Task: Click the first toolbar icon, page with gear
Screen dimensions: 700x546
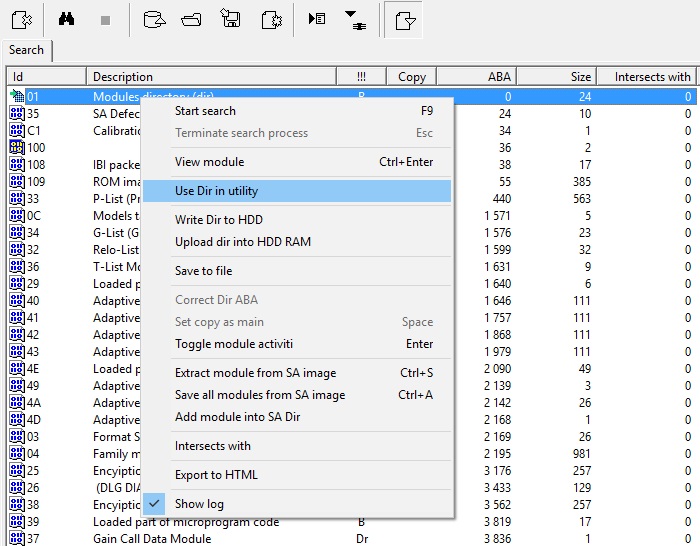Action: 22,19
